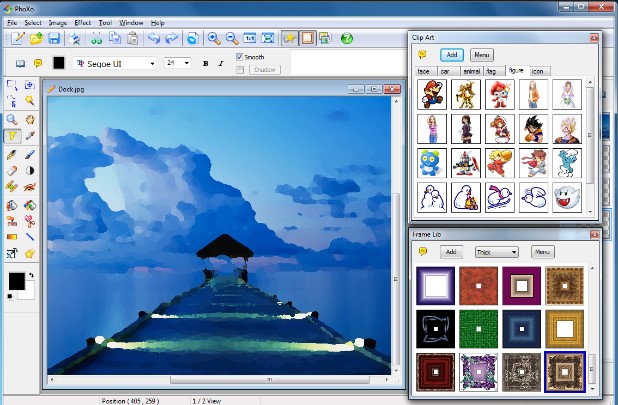The width and height of the screenshot is (618, 405).
Task: Click the black text color swatch
Action: (x=58, y=63)
